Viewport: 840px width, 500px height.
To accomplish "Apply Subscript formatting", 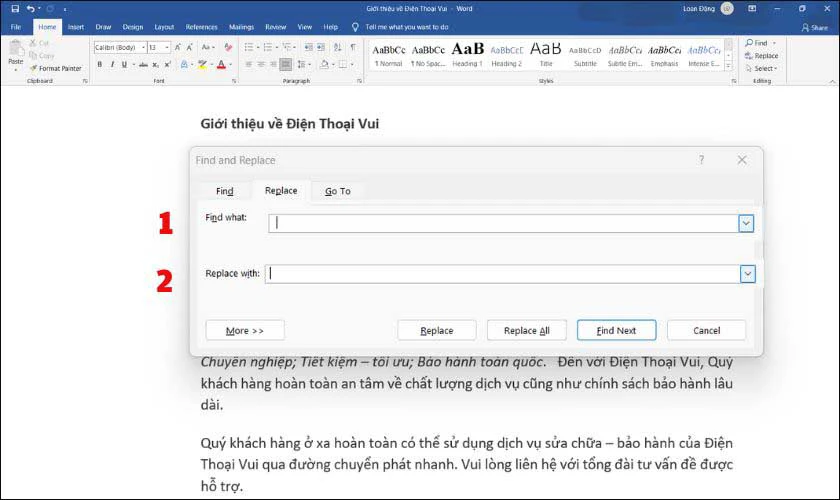I will (x=155, y=64).
